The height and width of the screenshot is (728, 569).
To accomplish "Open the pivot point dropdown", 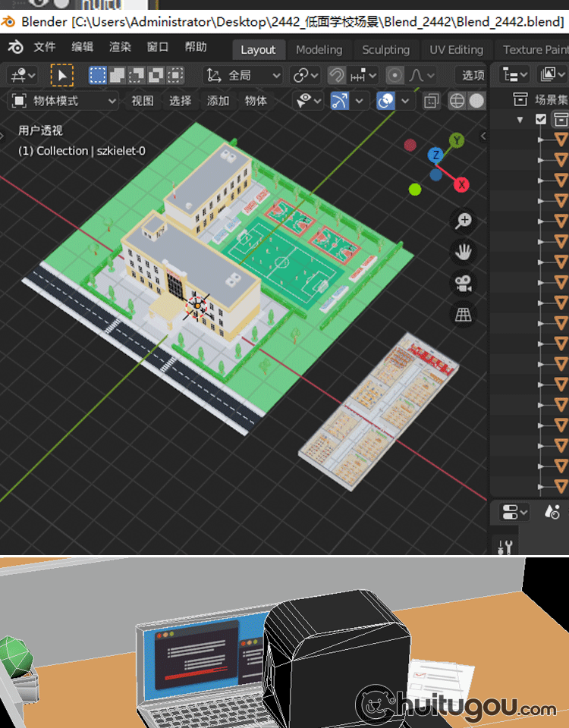I will [x=305, y=75].
